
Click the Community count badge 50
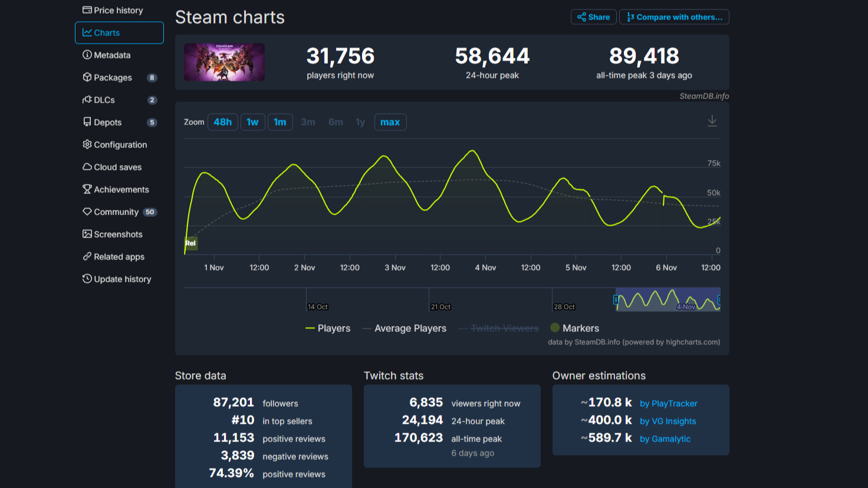click(x=150, y=212)
